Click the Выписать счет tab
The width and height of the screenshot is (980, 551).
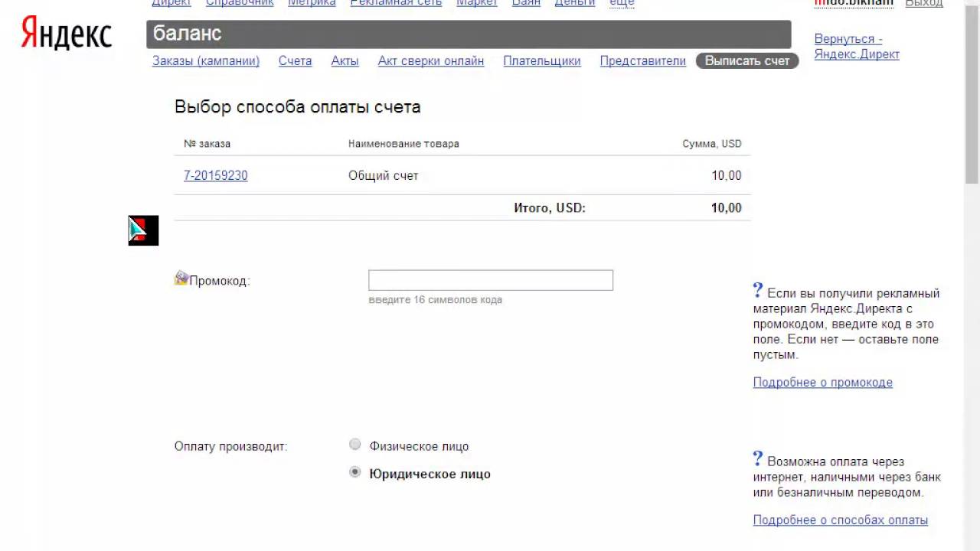747,61
